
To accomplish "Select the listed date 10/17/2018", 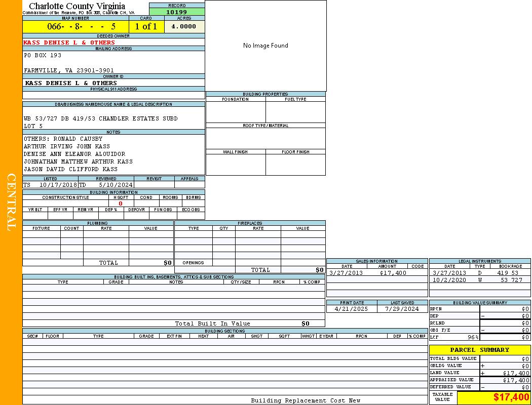I will coord(58,185).
